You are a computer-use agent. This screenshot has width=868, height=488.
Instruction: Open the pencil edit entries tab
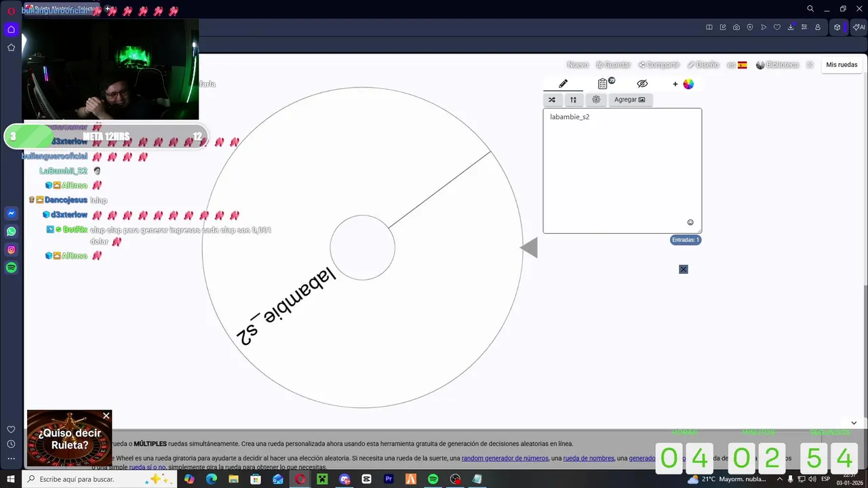coord(563,83)
